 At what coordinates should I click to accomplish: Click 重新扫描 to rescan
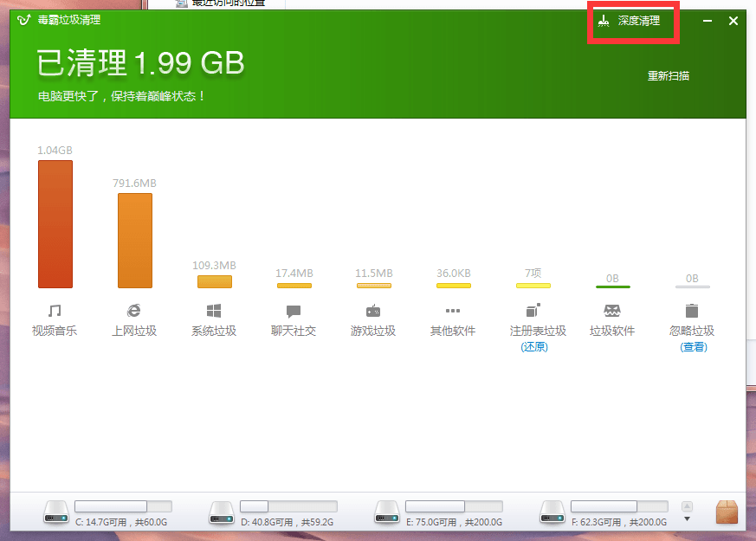[669, 76]
